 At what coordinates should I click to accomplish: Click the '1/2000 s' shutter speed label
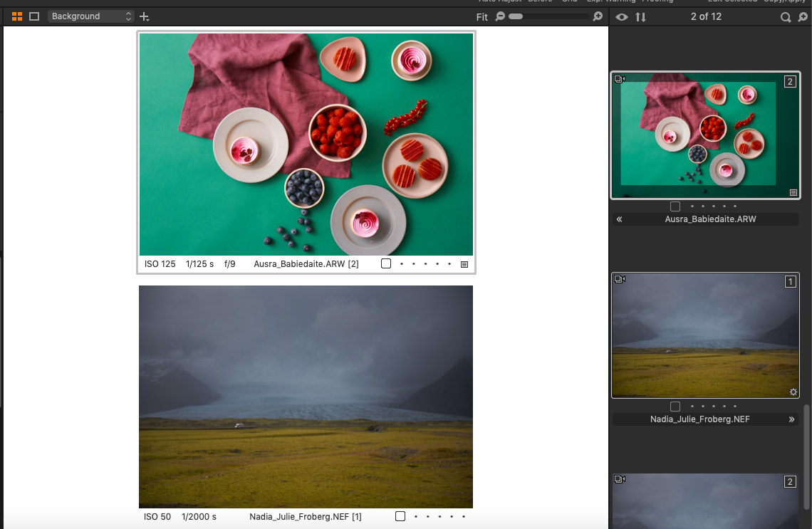coord(199,517)
